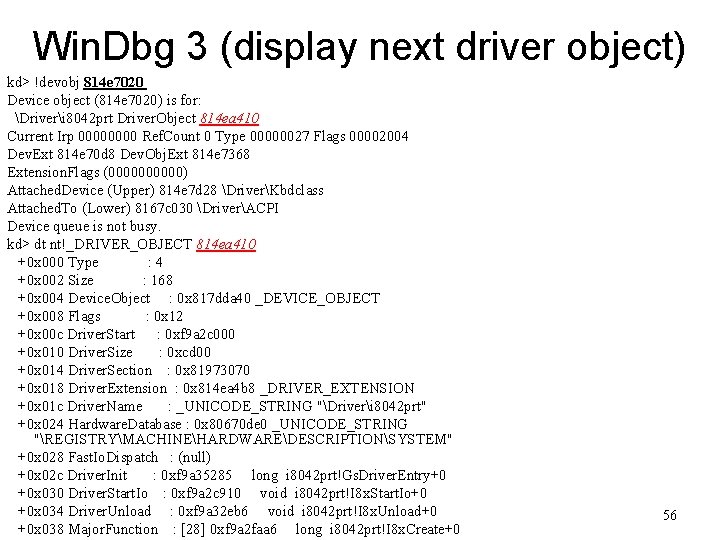Select the 'AttachedDevice (Upper) 814e7d28 \Driver\Kbdclass' line

[165, 191]
